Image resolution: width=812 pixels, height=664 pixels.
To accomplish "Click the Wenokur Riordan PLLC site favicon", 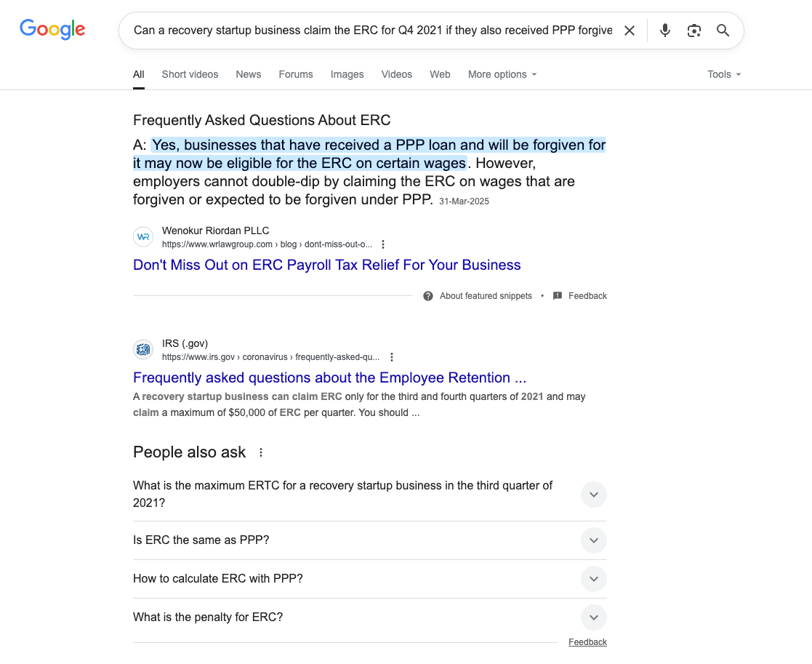I will pos(143,237).
